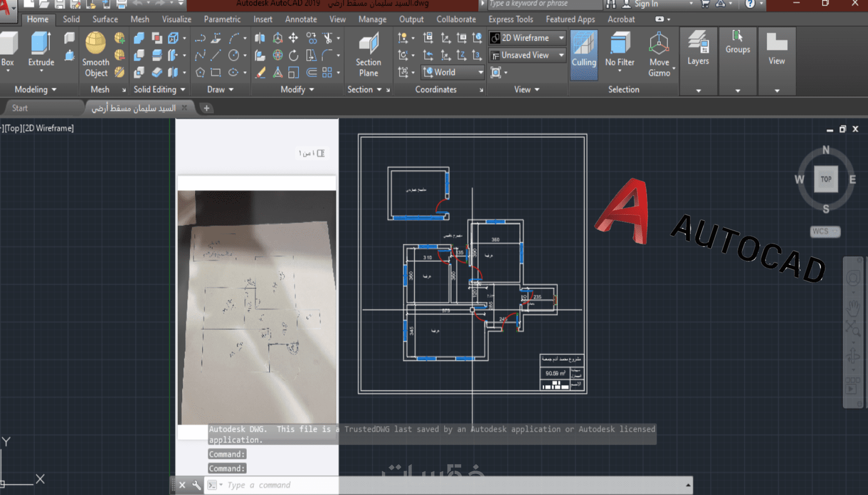
Task: Close the command line with X button
Action: (x=182, y=485)
